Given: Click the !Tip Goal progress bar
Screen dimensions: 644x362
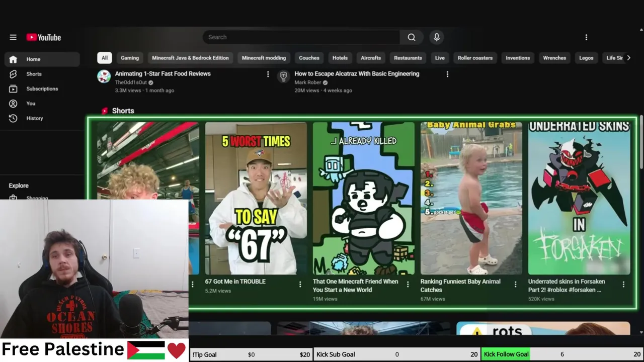Looking at the screenshot, I should pos(251,354).
